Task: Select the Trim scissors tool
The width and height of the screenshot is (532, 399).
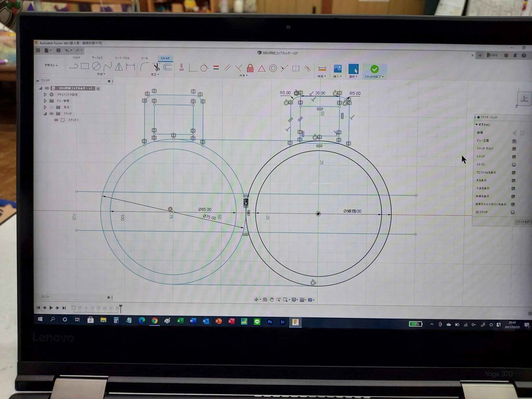Action: click(x=157, y=67)
